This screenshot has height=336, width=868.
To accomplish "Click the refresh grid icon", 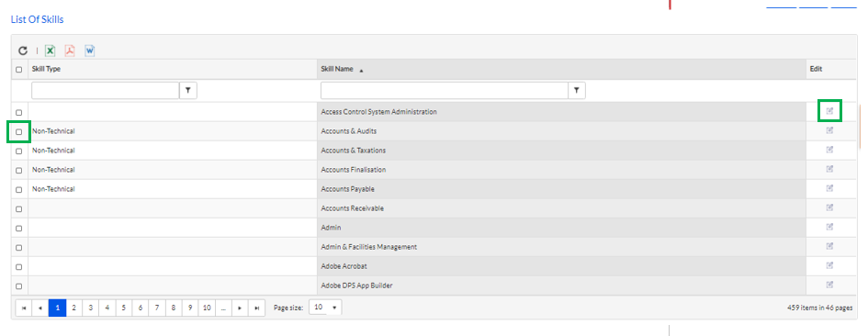I will pos(23,50).
